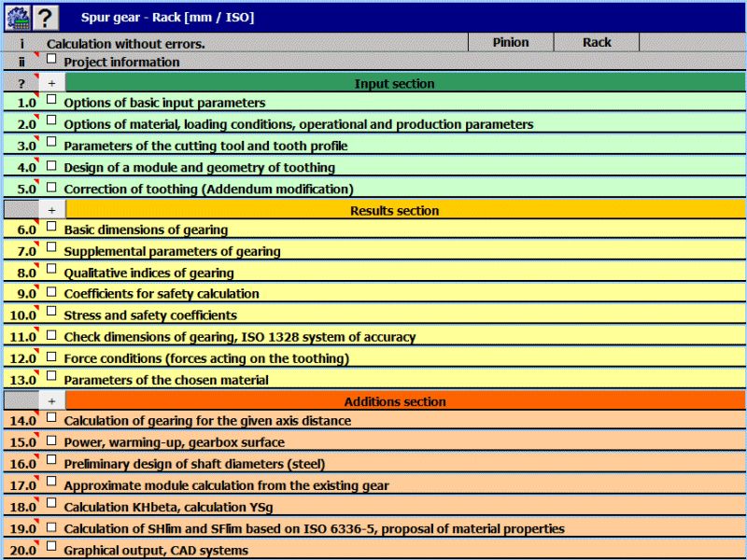Click the yellow Results section header
747x560 pixels.
point(405,210)
